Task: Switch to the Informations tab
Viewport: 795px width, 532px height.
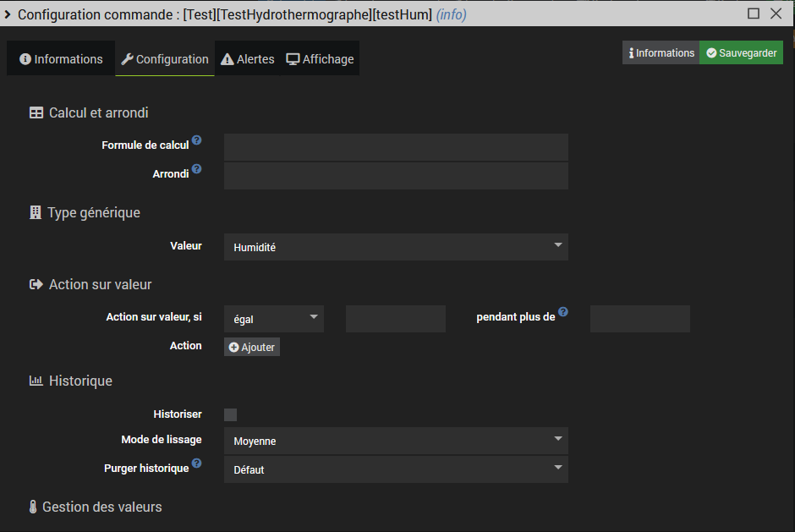Action: [x=61, y=59]
